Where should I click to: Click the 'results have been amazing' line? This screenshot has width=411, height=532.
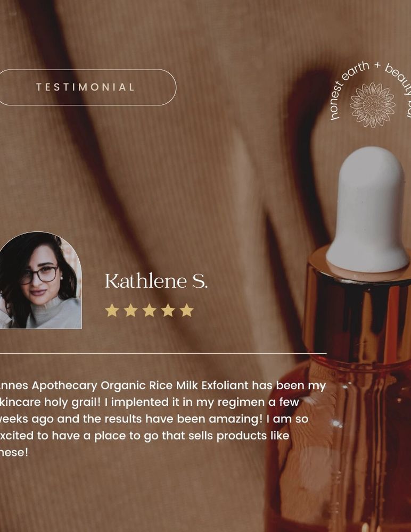click(x=154, y=419)
